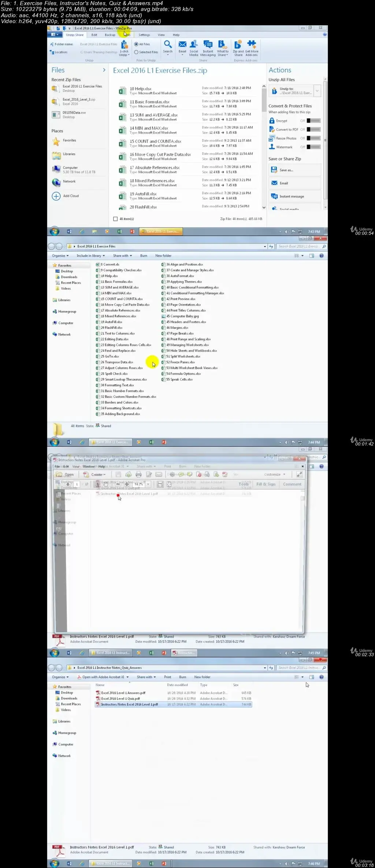
Task: Select 091056Data.exe in Recent Zip Files
Action: pyautogui.click(x=69, y=115)
